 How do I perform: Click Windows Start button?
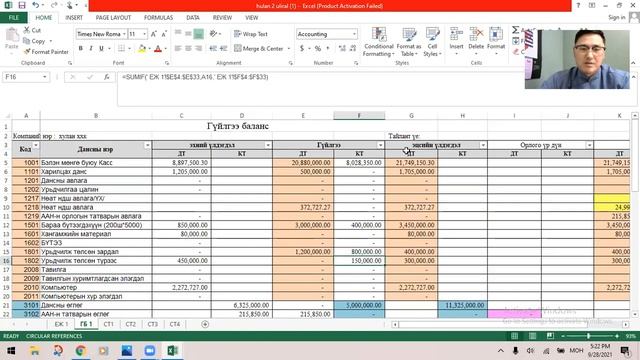pyautogui.click(x=11, y=351)
